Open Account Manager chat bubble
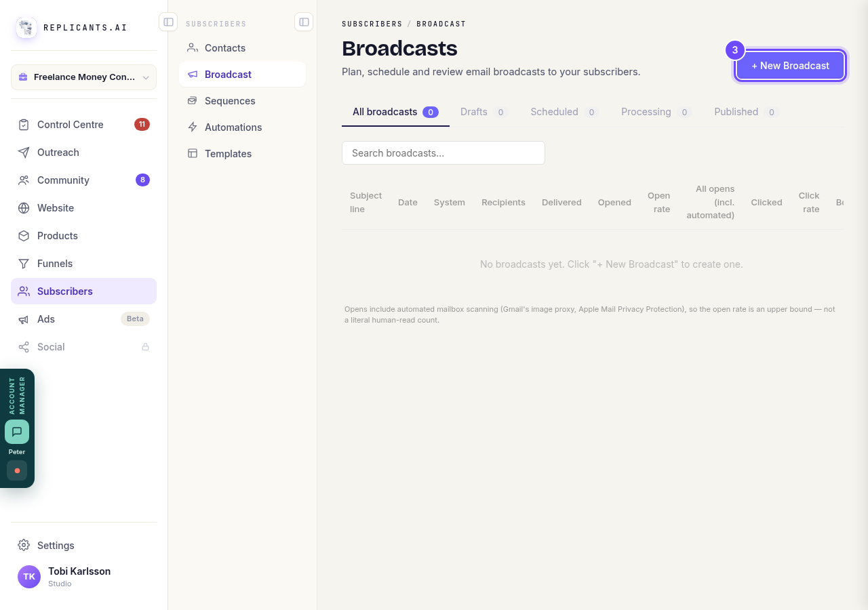 click(x=17, y=432)
